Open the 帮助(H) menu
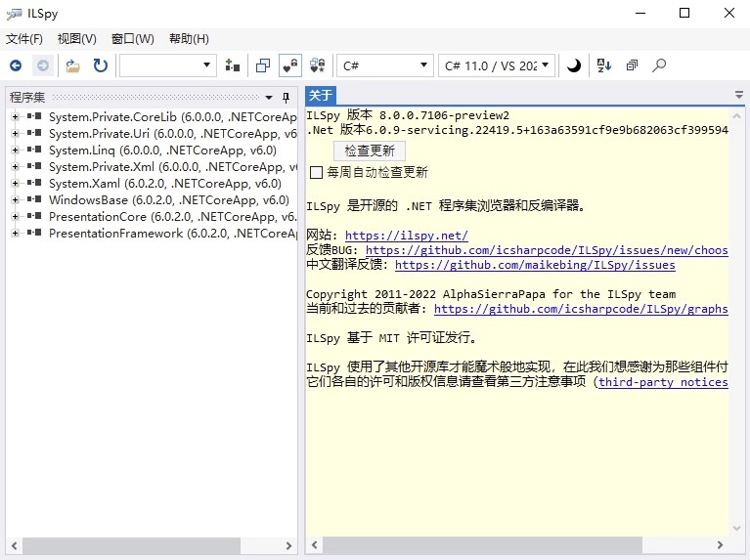Image resolution: width=750 pixels, height=560 pixels. click(189, 39)
